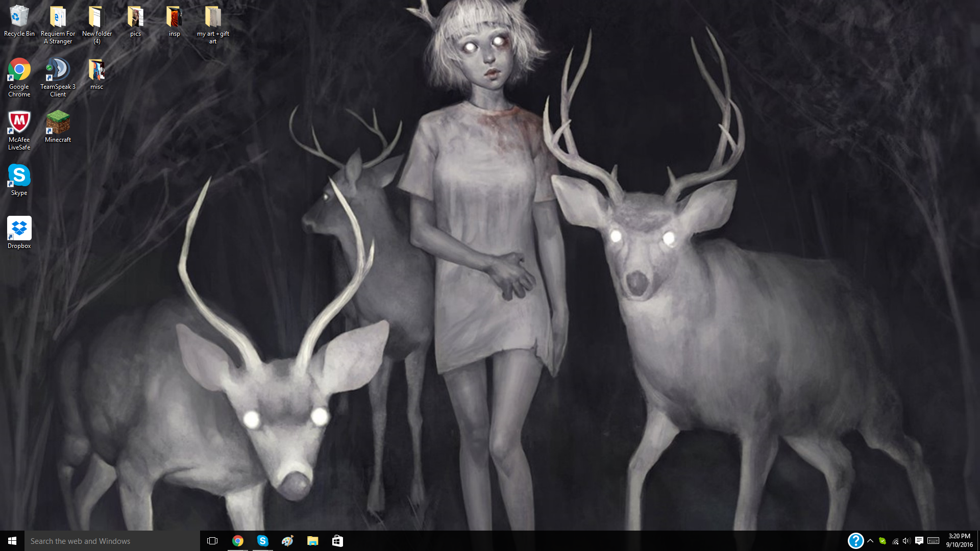Open the touch keyboard from the tray
980x551 pixels.
coord(934,541)
